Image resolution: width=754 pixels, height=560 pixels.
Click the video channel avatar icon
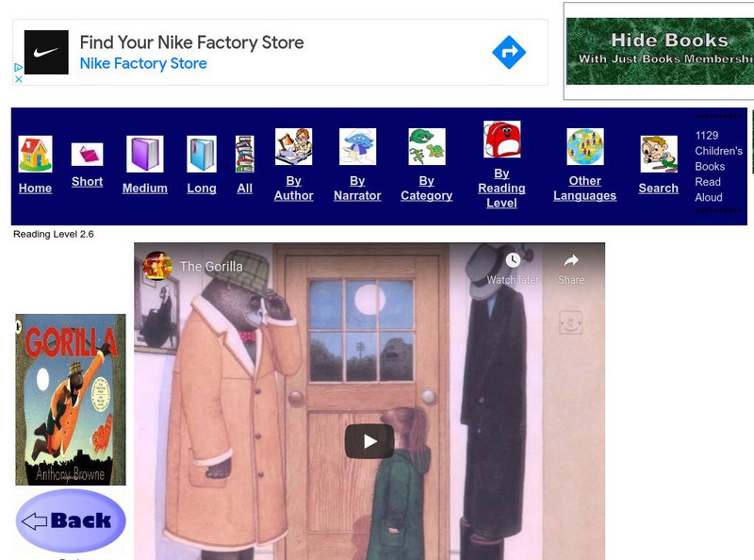tap(157, 266)
